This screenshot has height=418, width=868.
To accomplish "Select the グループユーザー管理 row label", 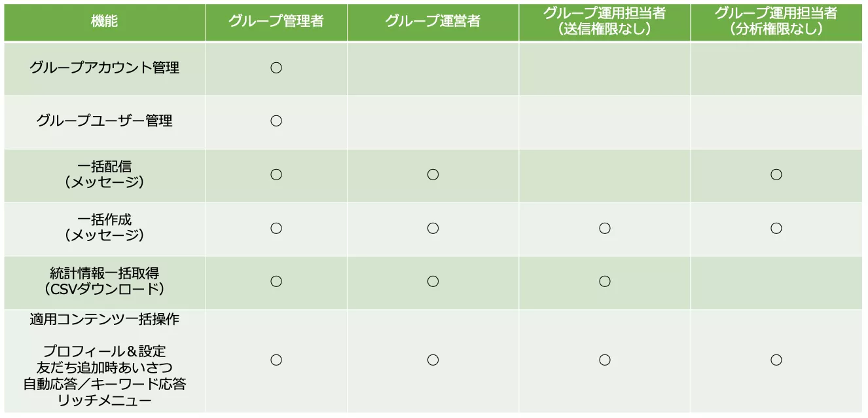I will pyautogui.click(x=104, y=121).
